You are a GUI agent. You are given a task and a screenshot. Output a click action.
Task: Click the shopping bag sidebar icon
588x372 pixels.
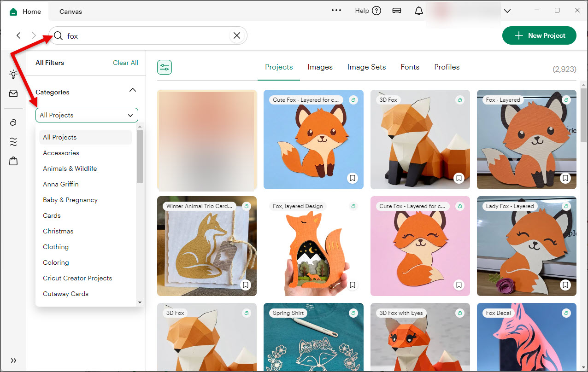(x=13, y=161)
